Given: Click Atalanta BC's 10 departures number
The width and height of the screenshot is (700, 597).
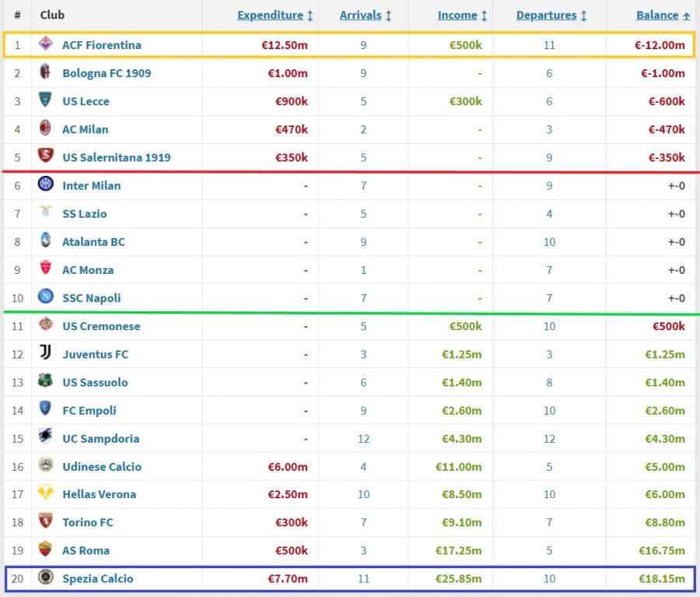Looking at the screenshot, I should (x=549, y=241).
